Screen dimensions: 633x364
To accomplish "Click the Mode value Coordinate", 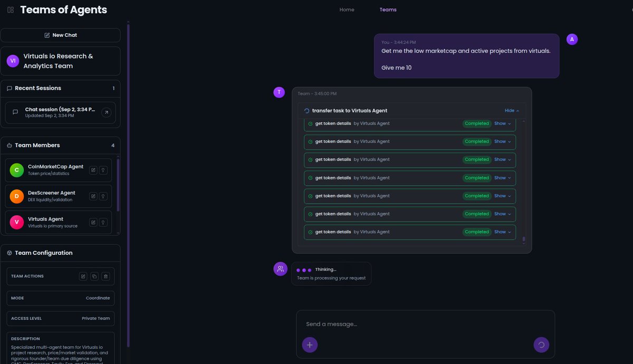I will click(x=98, y=298).
